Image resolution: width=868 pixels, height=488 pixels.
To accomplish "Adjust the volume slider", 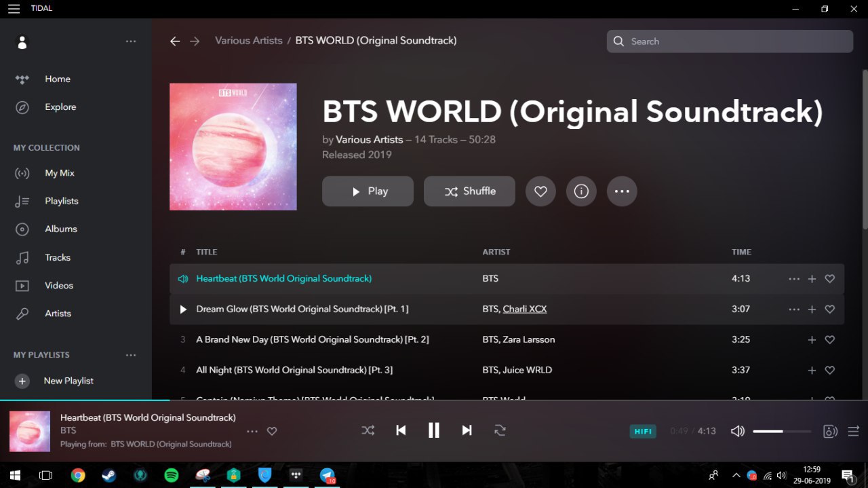I will (x=782, y=431).
